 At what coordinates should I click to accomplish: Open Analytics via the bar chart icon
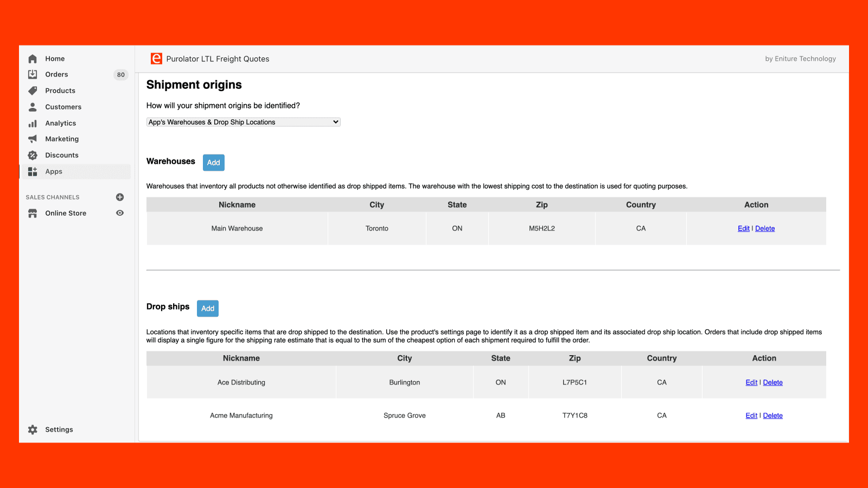pos(33,123)
